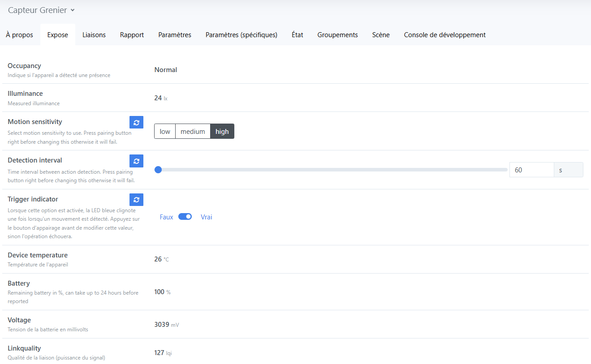The image size is (591, 364).
Task: Select high motion sensitivity
Action: coord(222,131)
